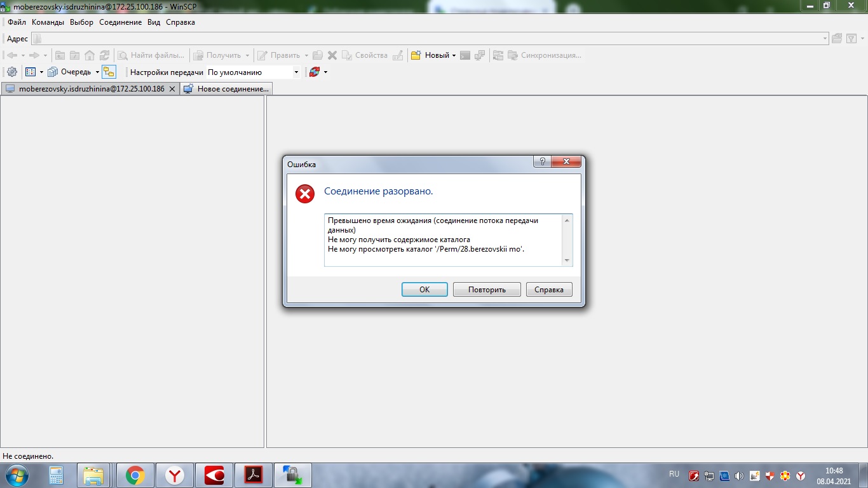Viewport: 868px width, 488px height.
Task: Open the settings gear icon in toolbar
Action: (x=11, y=72)
